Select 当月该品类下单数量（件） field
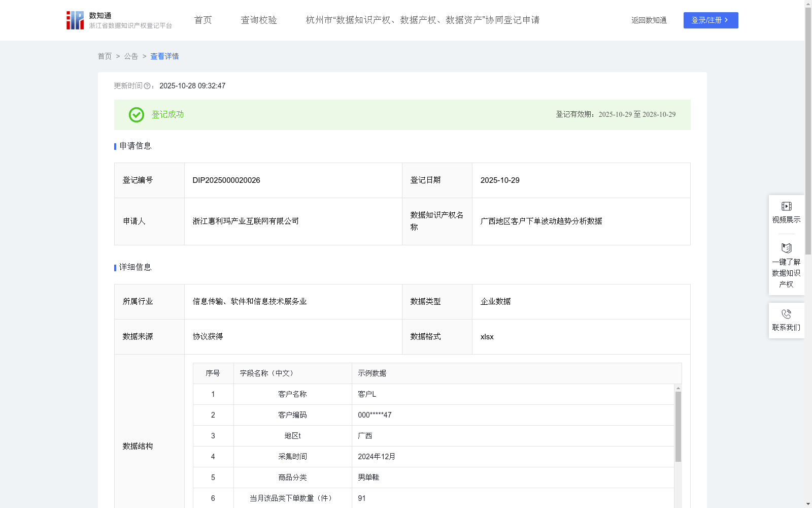812x508 pixels. (292, 498)
